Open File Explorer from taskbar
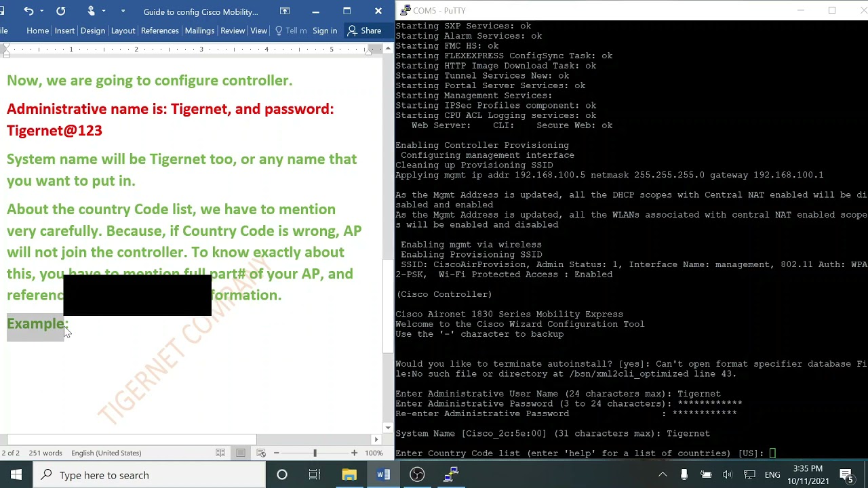The height and width of the screenshot is (488, 868). pos(349,475)
